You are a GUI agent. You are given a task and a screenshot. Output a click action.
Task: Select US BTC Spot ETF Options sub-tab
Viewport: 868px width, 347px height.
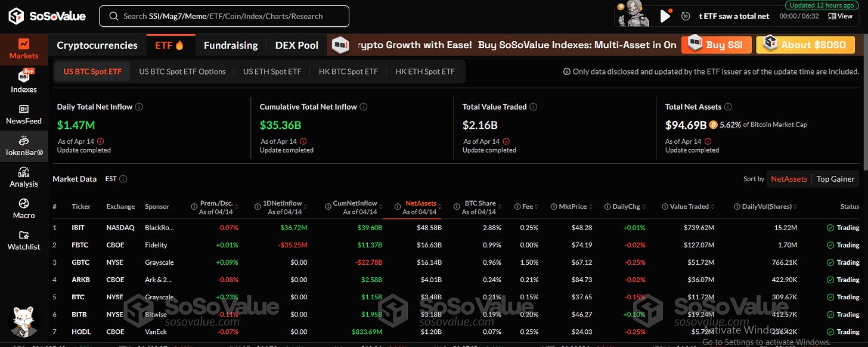[x=182, y=72]
